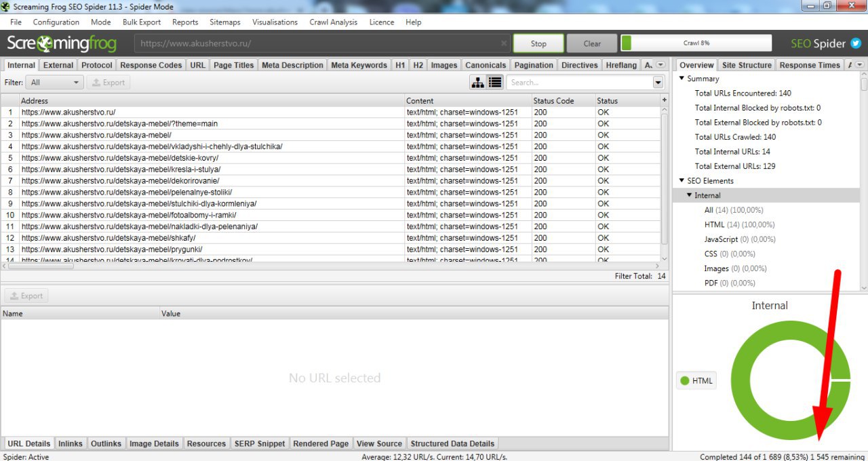Collapse the Internal tree node
The height and width of the screenshot is (461, 868).
pos(690,195)
